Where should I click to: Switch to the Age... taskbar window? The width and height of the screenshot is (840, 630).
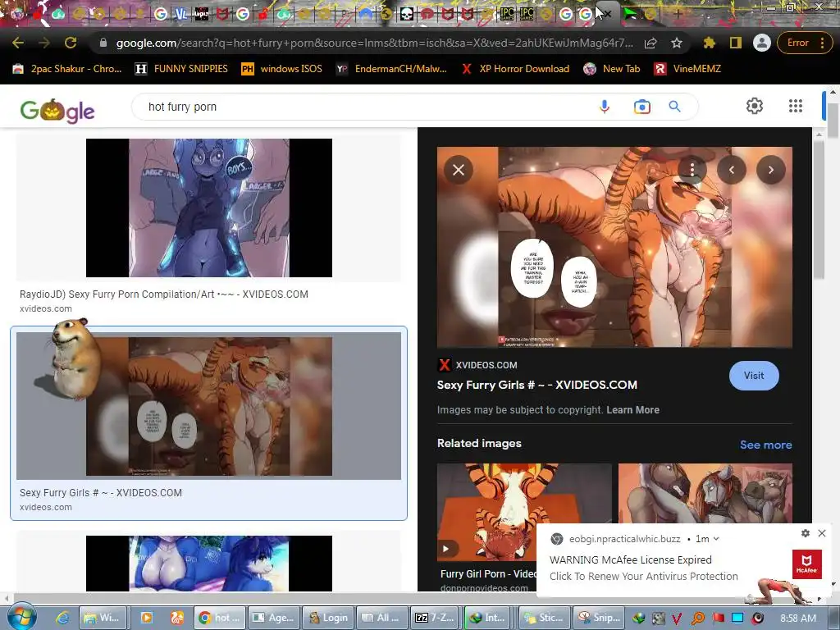click(x=274, y=618)
